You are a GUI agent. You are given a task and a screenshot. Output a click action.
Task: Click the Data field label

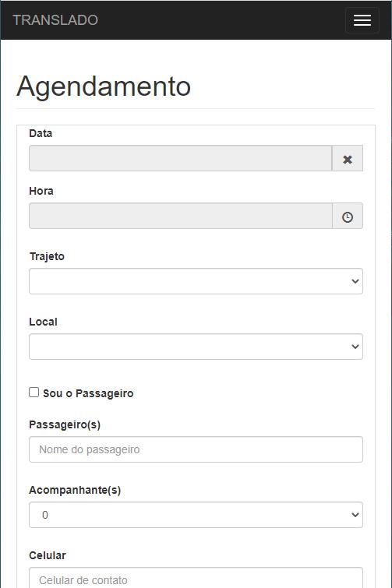(x=41, y=133)
